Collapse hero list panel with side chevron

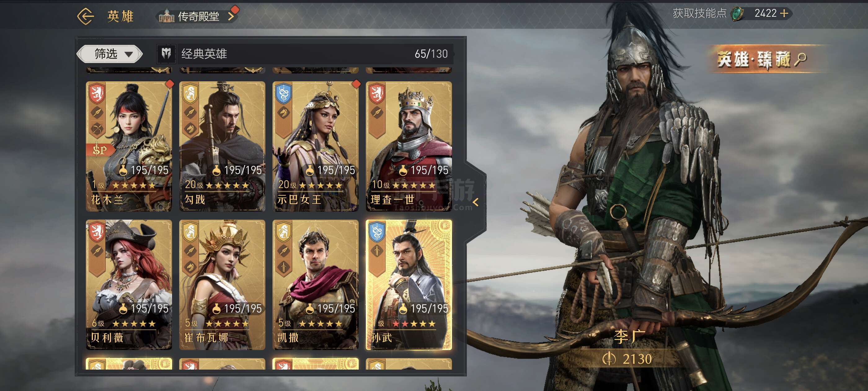pos(476,202)
